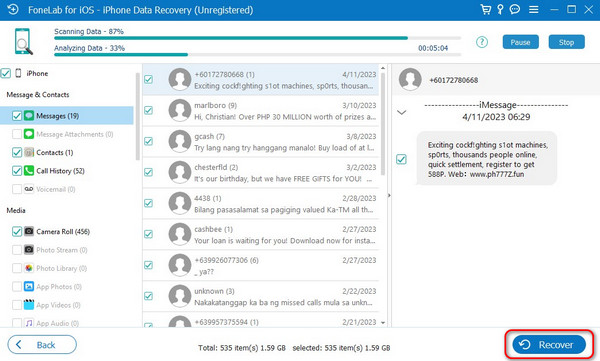The height and width of the screenshot is (361, 600).
Task: Click the Call History phone icon
Action: click(x=29, y=171)
